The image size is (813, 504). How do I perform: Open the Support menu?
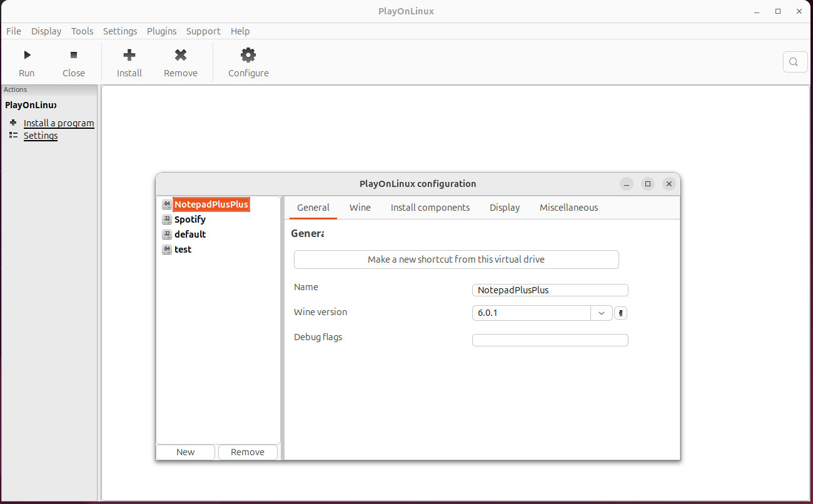tap(203, 31)
